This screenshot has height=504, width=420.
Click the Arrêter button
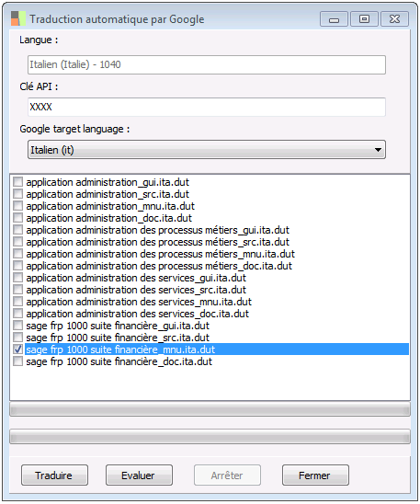[x=227, y=475]
